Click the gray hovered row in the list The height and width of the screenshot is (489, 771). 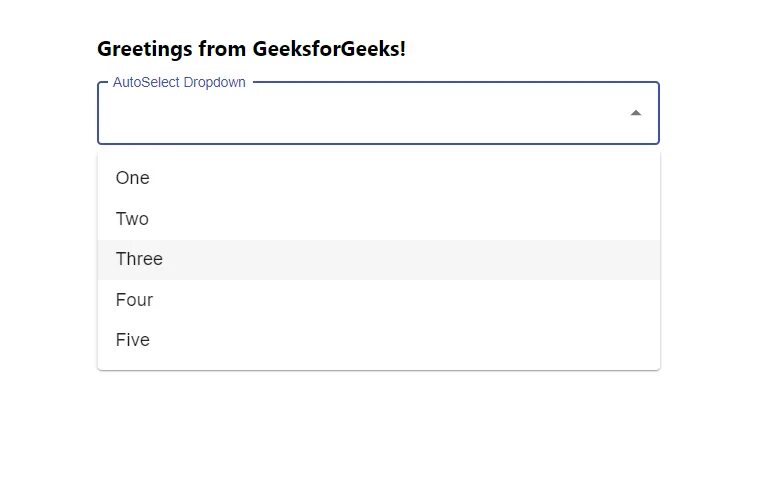(378, 259)
